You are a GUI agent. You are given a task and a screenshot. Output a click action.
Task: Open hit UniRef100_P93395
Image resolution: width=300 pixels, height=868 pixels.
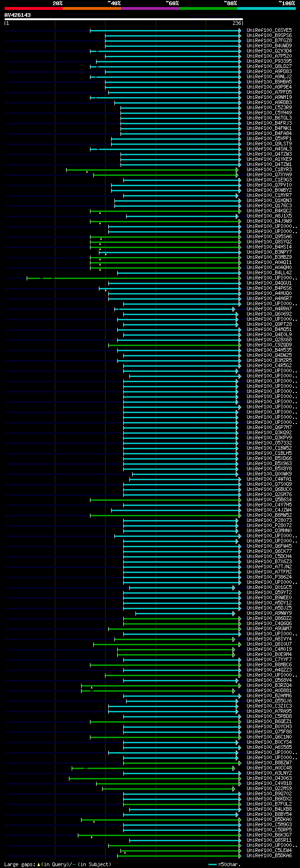click(269, 61)
